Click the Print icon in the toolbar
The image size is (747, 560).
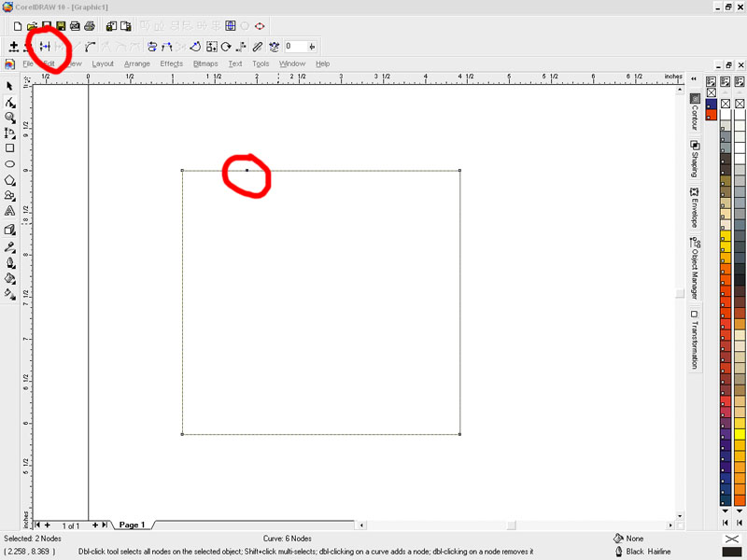(x=90, y=26)
